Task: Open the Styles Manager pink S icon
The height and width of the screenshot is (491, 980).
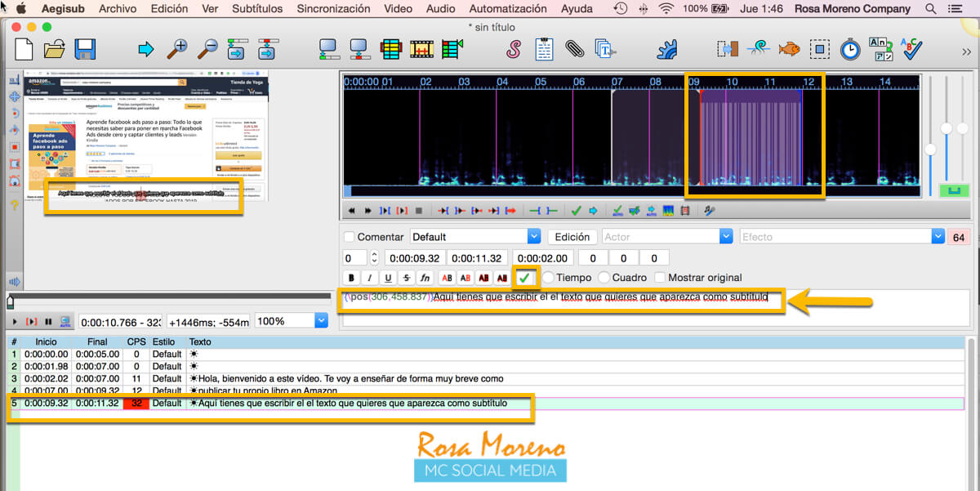Action: 513,49
